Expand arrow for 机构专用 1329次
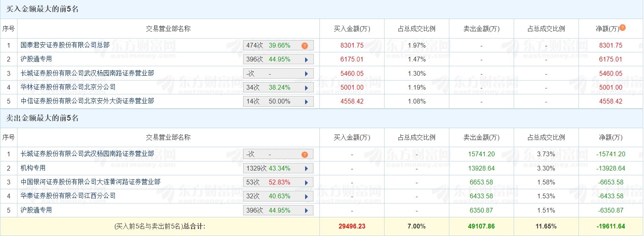Viewport: 644px width, 236px height. (306, 169)
